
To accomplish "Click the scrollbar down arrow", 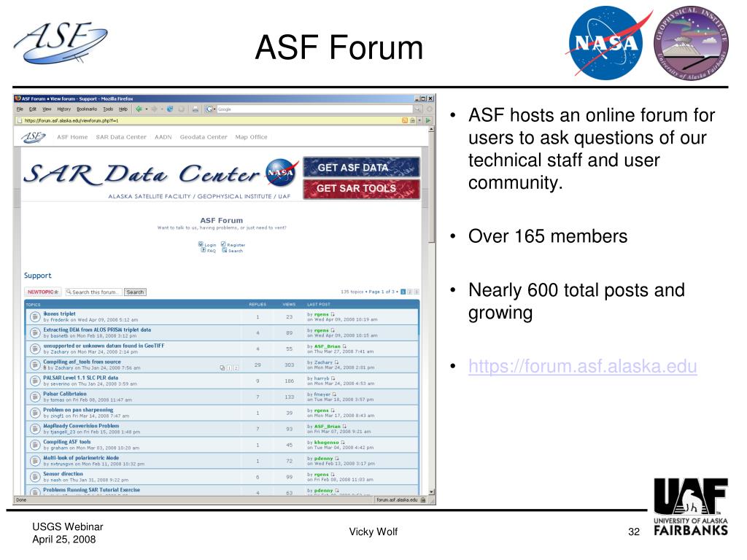I will click(x=431, y=492).
